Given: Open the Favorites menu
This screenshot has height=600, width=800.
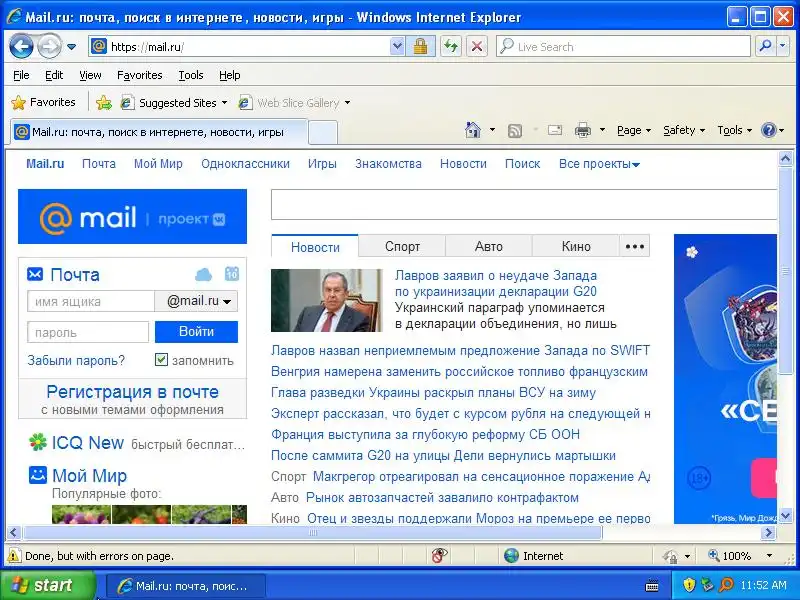Looking at the screenshot, I should [x=140, y=75].
